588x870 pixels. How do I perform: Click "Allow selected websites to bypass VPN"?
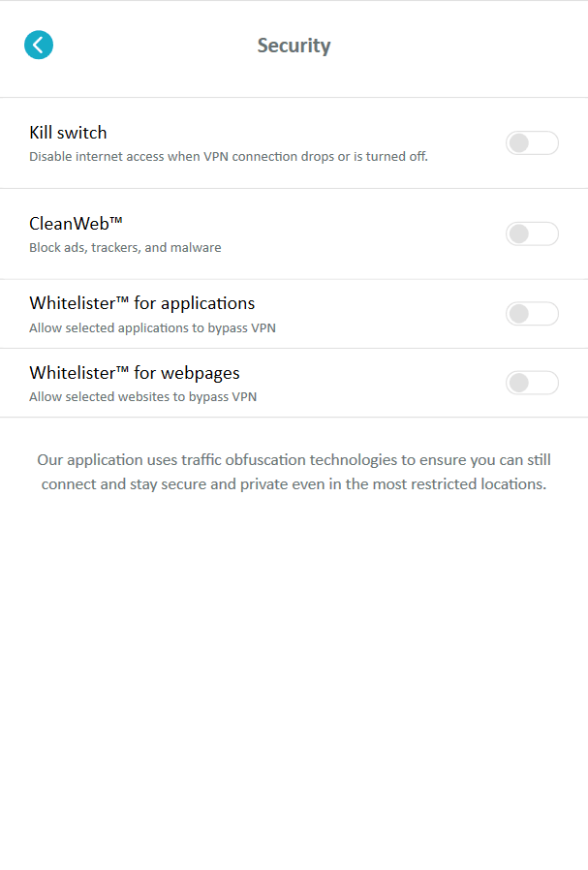point(142,396)
